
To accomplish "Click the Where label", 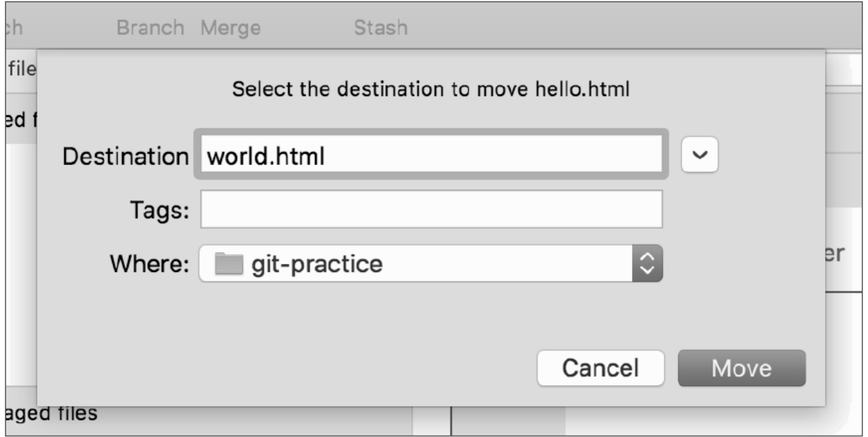I will 149,263.
